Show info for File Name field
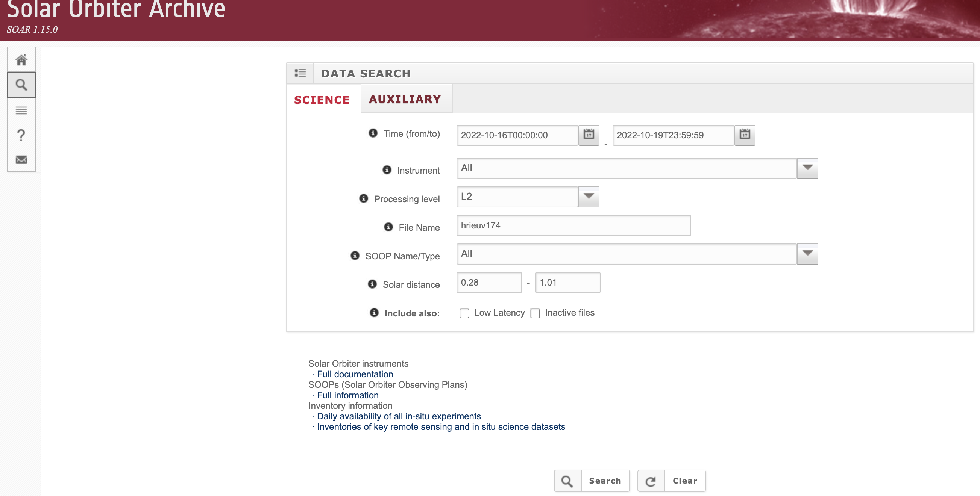This screenshot has height=496, width=980. coord(388,227)
